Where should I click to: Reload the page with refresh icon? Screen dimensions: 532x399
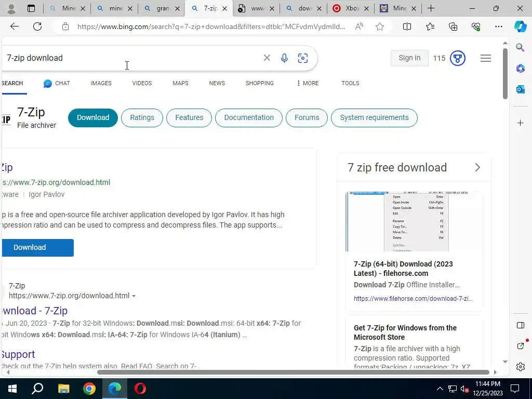pyautogui.click(x=37, y=26)
